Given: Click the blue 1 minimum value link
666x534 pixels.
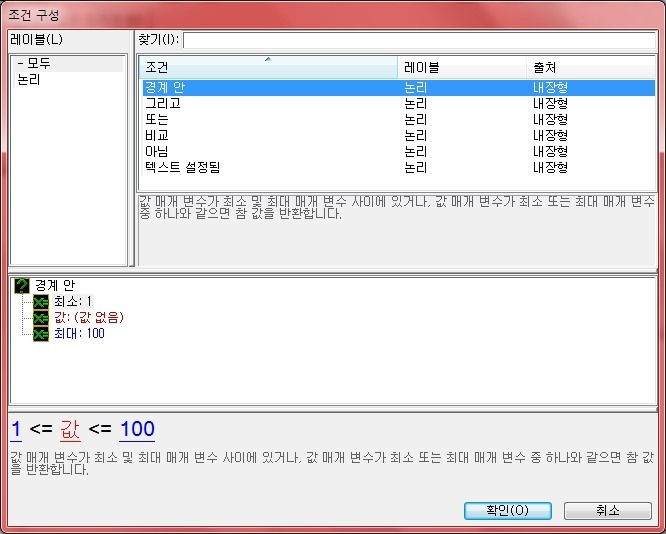Looking at the screenshot, I should point(16,429).
